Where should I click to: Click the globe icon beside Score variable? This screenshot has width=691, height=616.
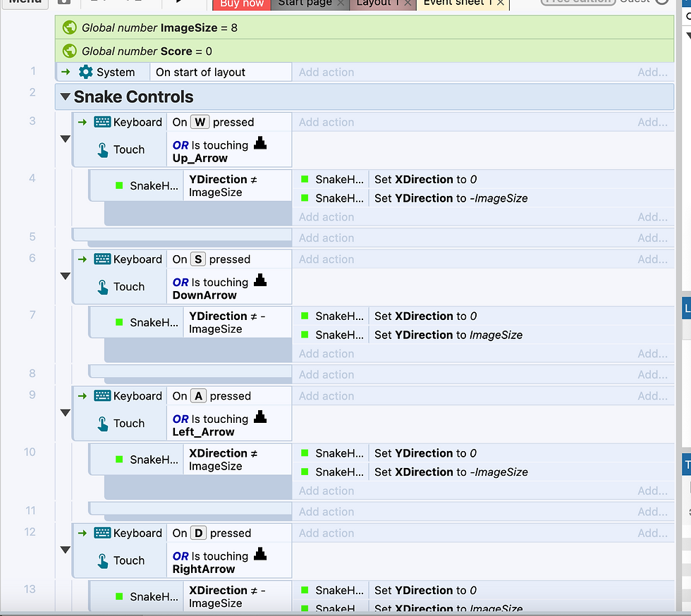click(x=70, y=51)
